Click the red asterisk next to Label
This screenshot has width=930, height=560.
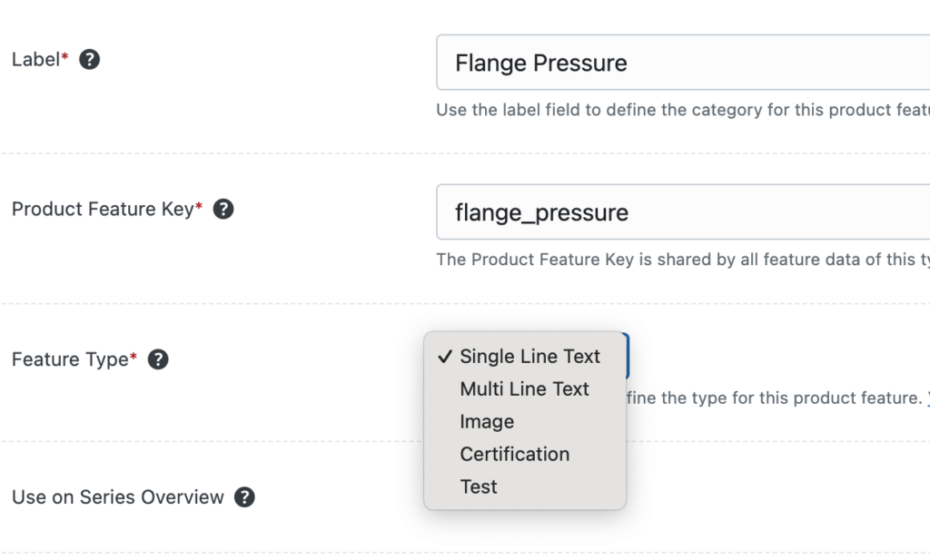[64, 58]
